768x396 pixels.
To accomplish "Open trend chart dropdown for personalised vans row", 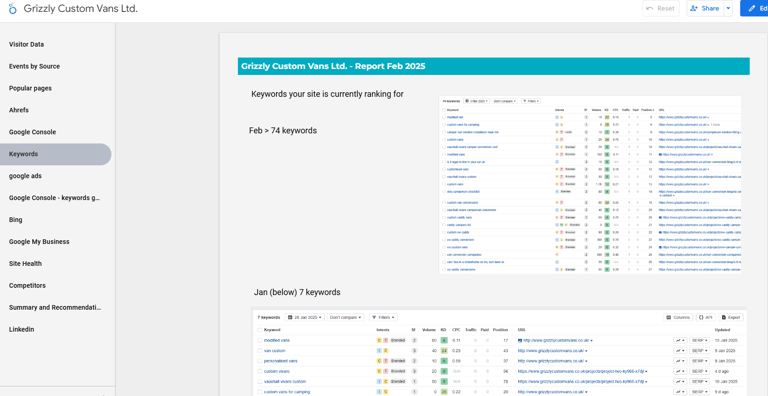I will tap(680, 361).
